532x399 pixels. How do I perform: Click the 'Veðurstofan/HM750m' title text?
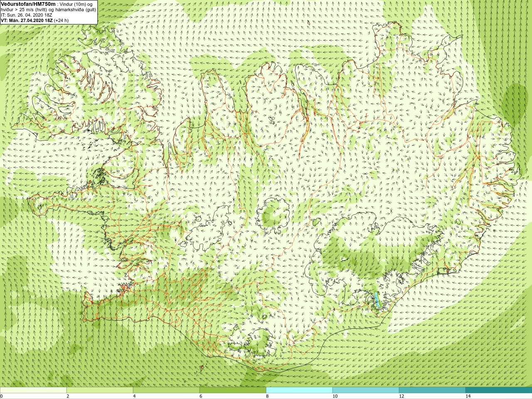point(28,4)
